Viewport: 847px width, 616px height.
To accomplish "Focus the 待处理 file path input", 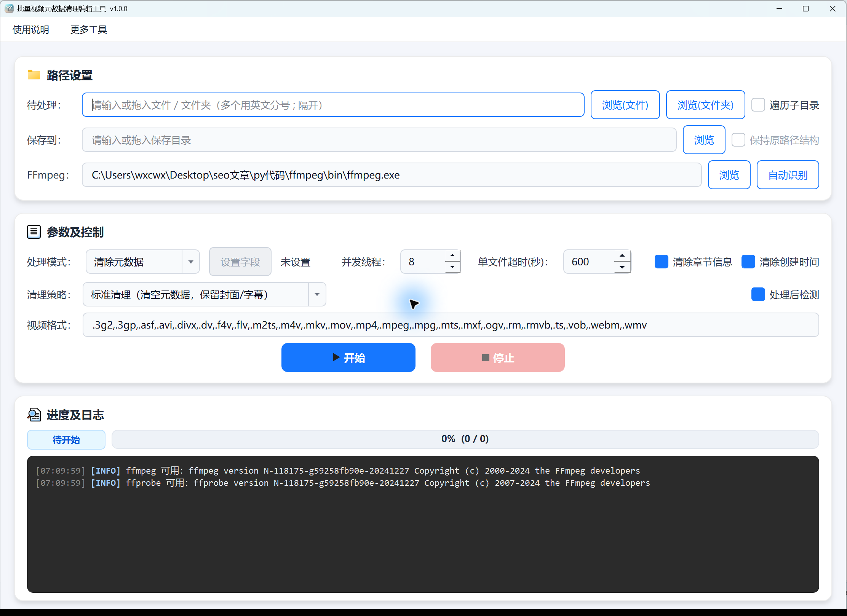I will click(333, 105).
